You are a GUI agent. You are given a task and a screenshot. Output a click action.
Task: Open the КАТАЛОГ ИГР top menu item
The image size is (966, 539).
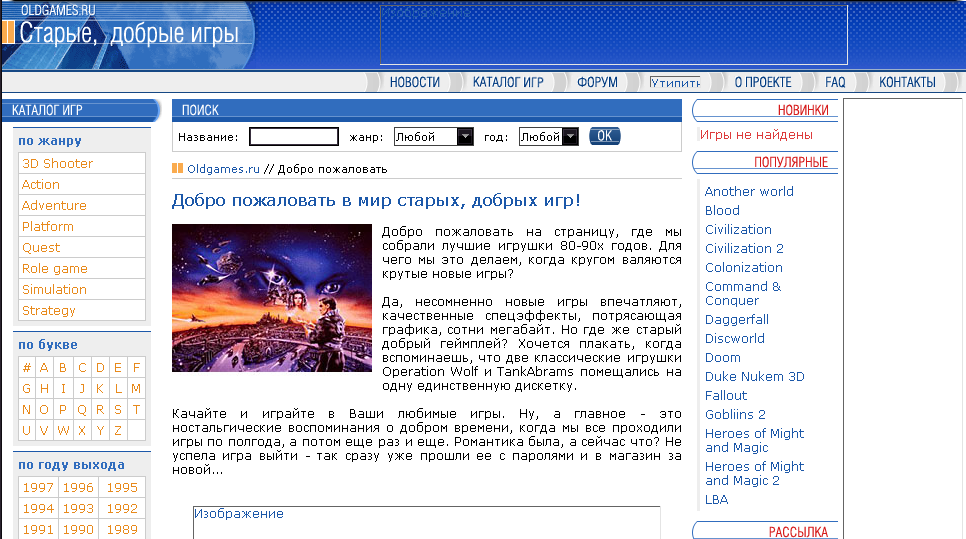click(508, 82)
